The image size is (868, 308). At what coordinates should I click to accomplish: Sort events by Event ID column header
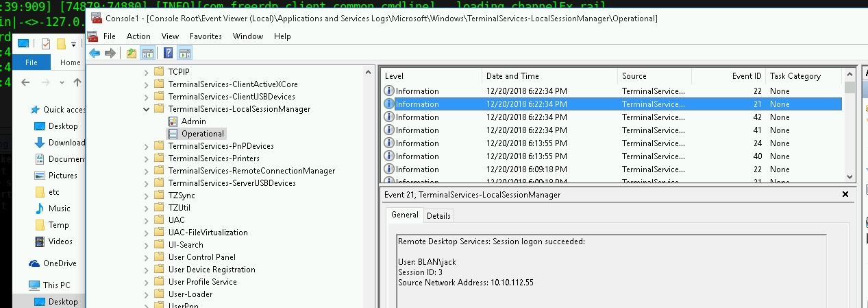point(747,76)
